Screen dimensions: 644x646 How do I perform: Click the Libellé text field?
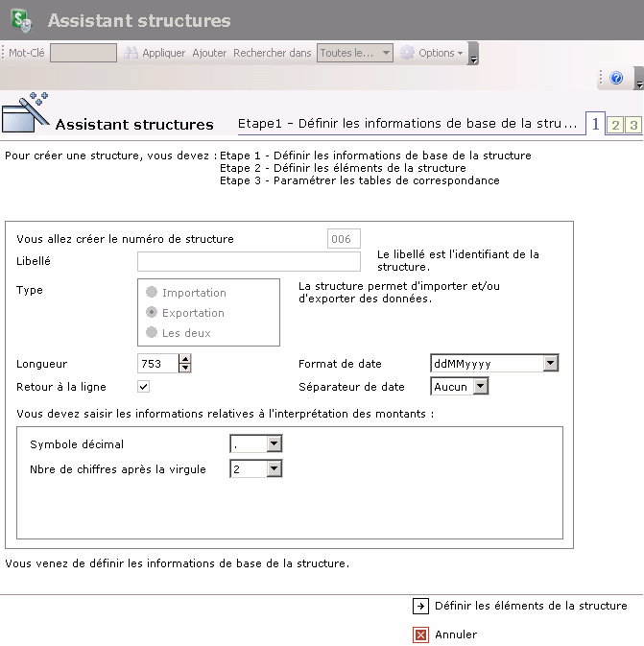[x=249, y=262]
